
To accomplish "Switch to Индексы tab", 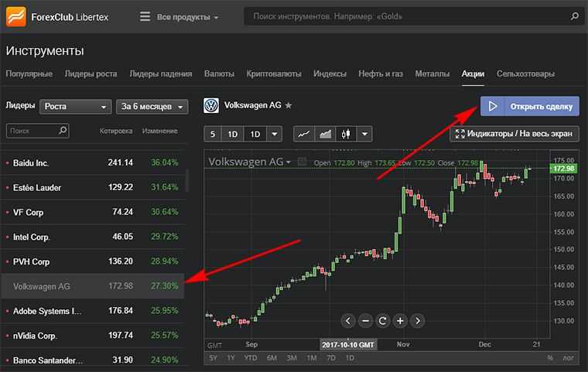I will [330, 74].
